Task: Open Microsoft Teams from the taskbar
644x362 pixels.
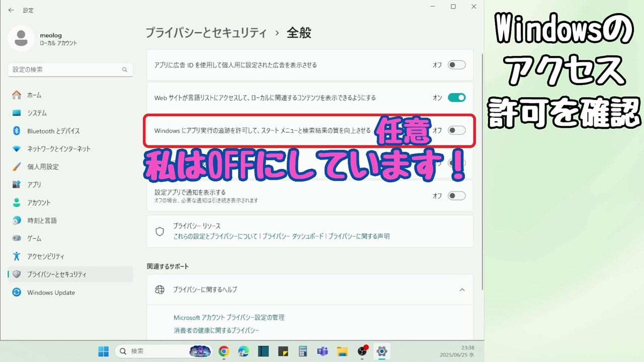Action: 323,351
